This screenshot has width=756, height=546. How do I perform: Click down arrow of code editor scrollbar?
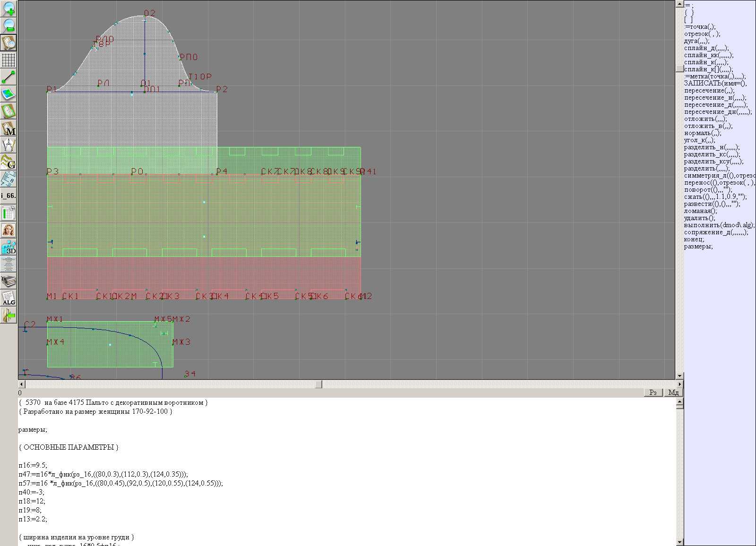pyautogui.click(x=679, y=542)
